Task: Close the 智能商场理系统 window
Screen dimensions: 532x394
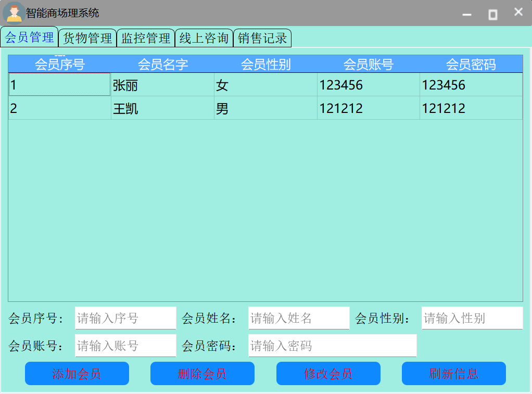Action: click(518, 12)
